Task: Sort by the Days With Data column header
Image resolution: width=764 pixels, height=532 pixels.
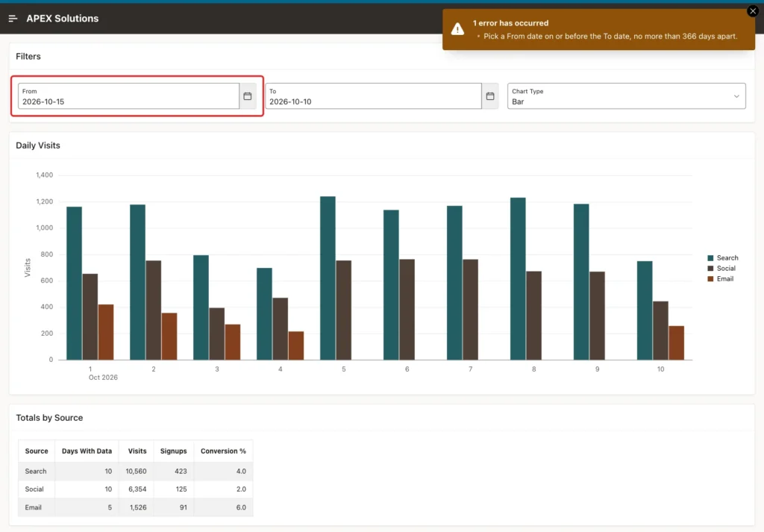Action: coord(87,451)
